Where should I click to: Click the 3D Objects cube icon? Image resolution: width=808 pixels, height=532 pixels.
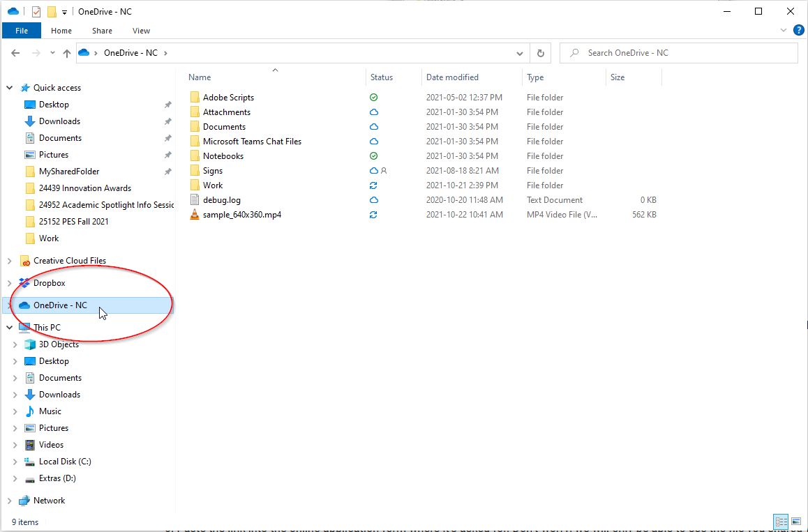(30, 344)
